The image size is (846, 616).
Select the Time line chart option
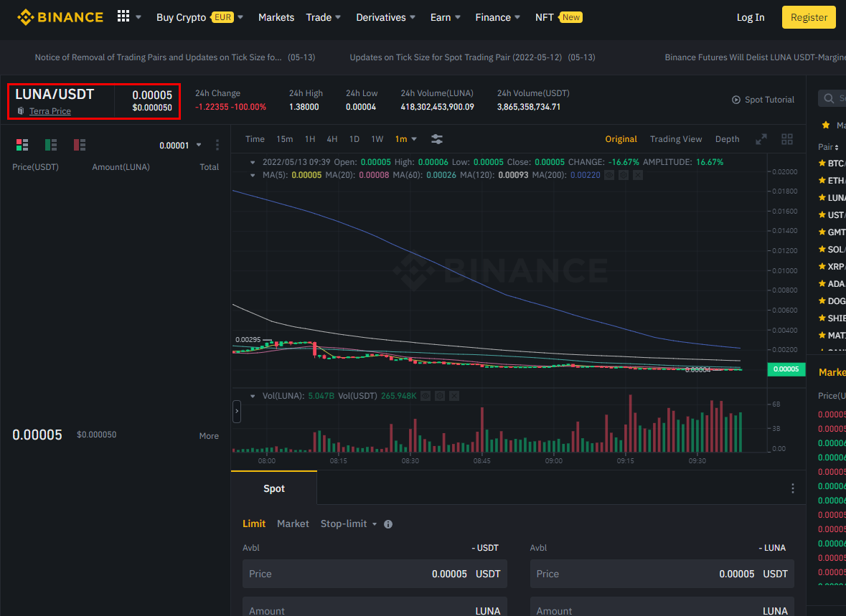(x=255, y=139)
